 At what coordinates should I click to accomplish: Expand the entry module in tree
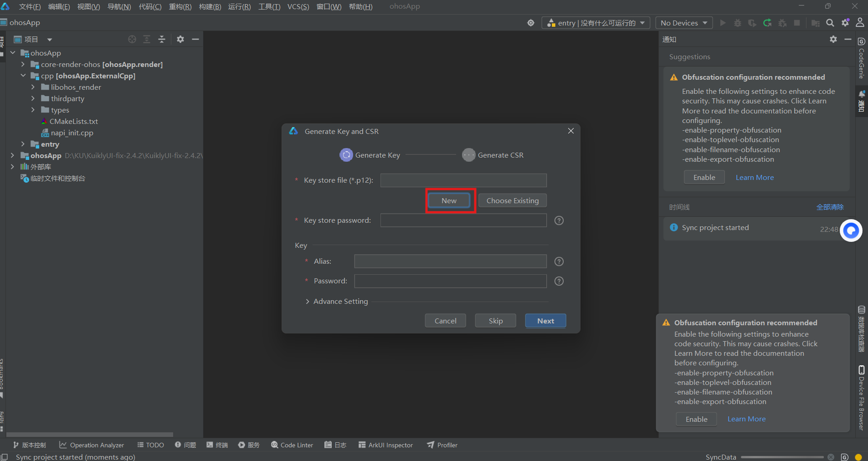[x=23, y=144]
